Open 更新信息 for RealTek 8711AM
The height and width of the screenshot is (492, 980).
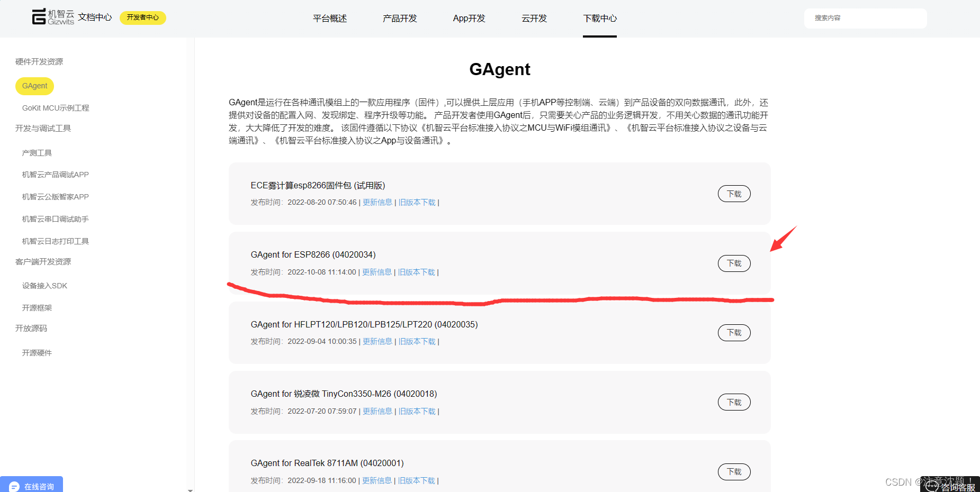click(377, 481)
